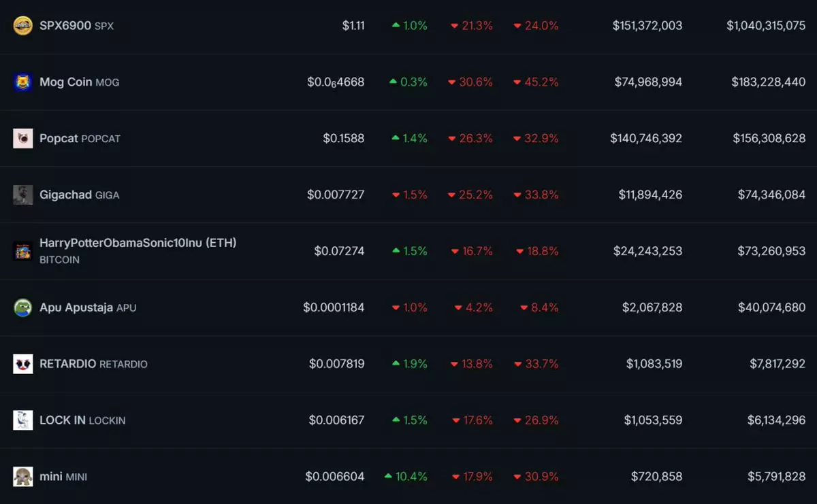This screenshot has height=504, width=817.
Task: Open the SPX6900 coin name link
Action: (65, 26)
